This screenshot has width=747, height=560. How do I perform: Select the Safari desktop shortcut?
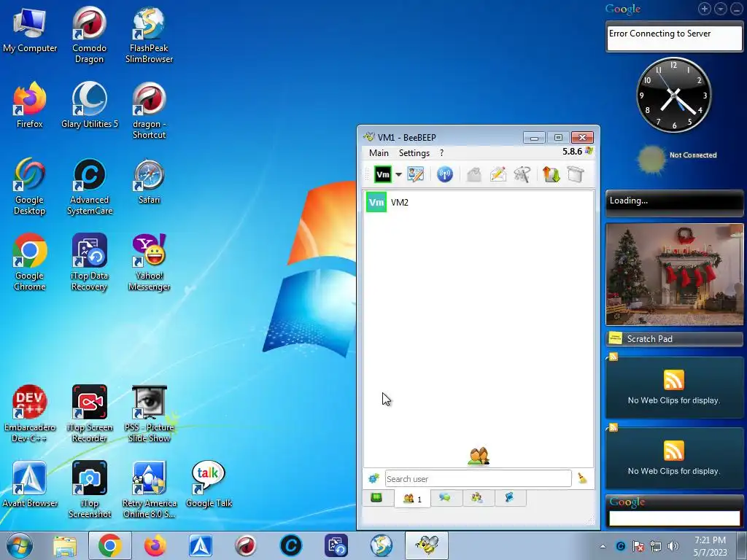149,181
